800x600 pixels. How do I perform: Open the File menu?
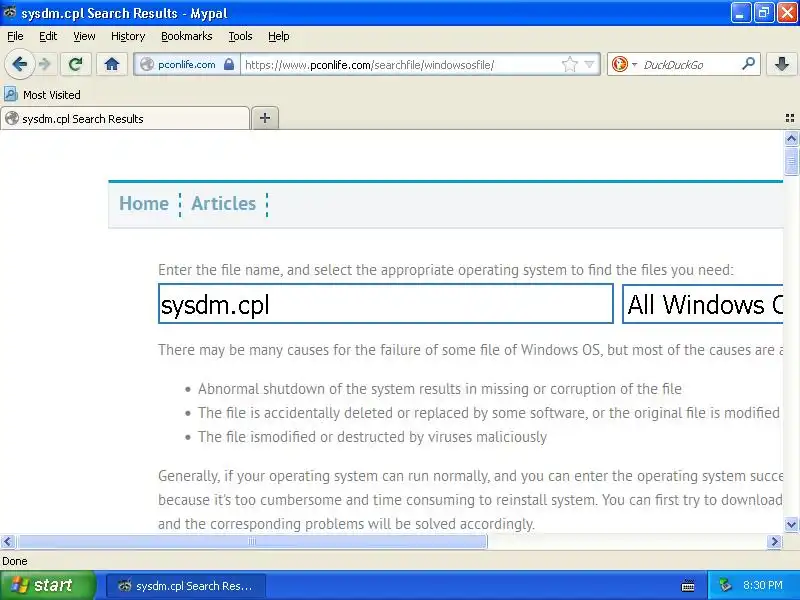pyautogui.click(x=15, y=36)
